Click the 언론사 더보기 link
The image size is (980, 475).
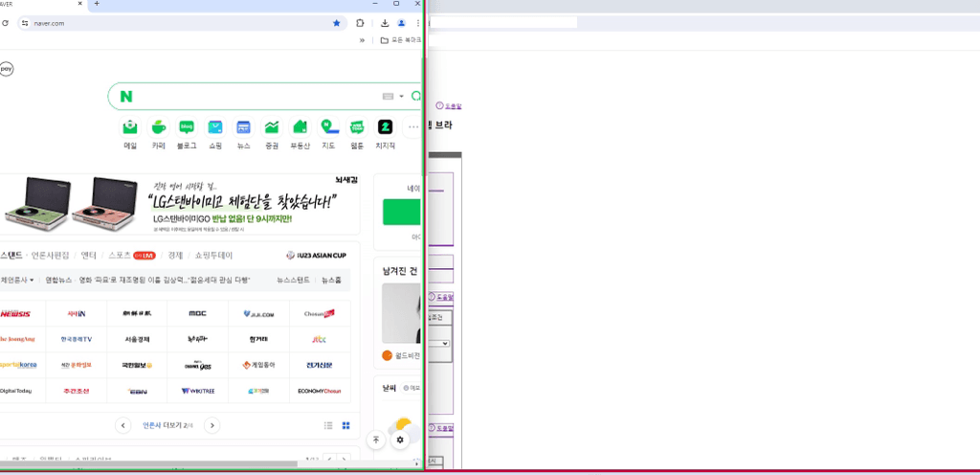tap(167, 425)
